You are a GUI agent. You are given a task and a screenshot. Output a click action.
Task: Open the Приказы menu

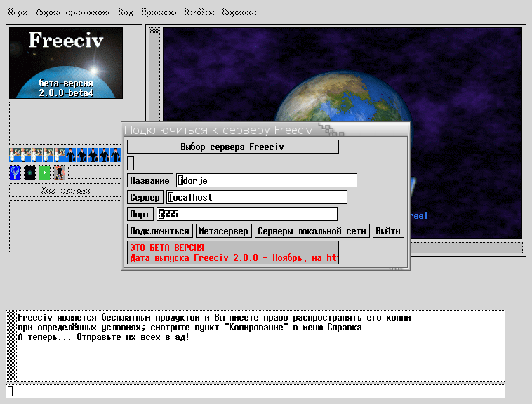pyautogui.click(x=159, y=13)
